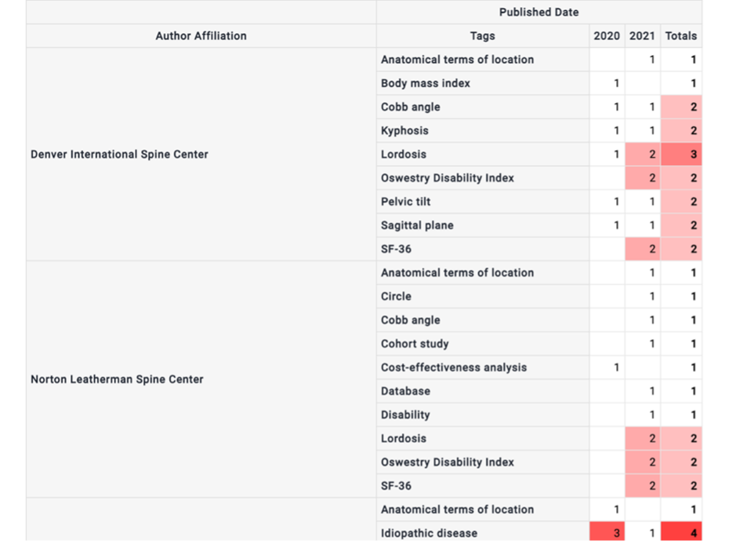Select the Idiopathic disease Totals cell showing 4
Viewport: 756px width, 542px height.
pyautogui.click(x=681, y=533)
